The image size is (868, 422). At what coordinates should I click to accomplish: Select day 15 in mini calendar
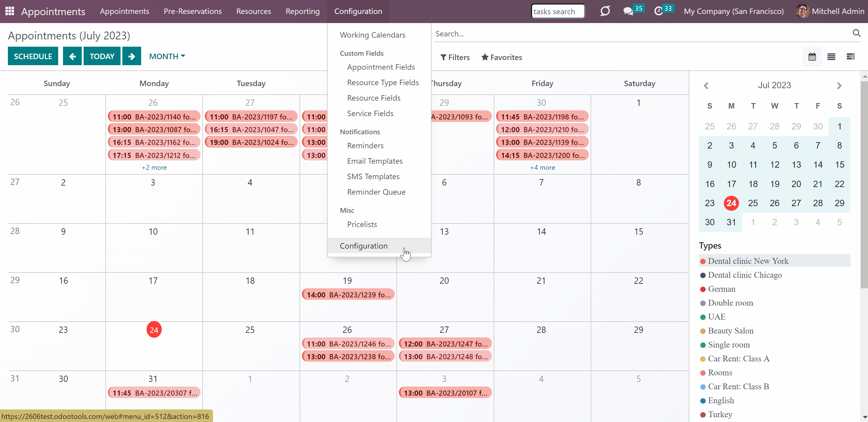point(839,165)
